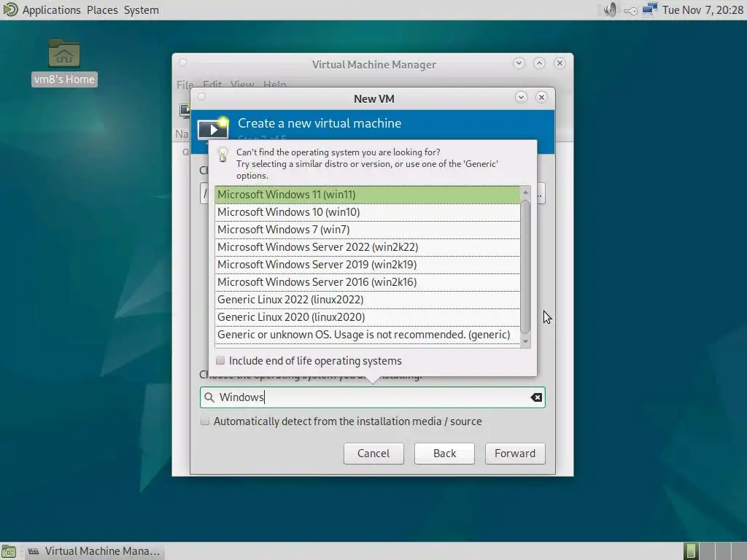Enable Include end of life operating systems

coord(220,360)
